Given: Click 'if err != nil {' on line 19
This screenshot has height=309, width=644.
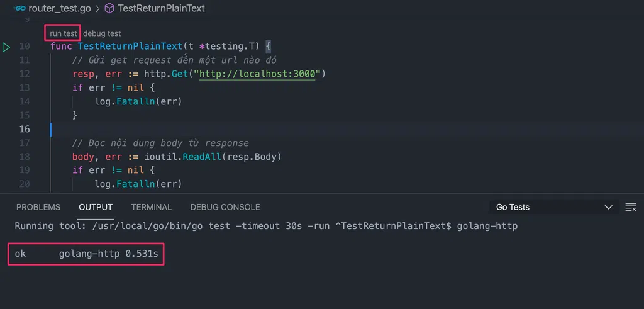Looking at the screenshot, I should (113, 170).
